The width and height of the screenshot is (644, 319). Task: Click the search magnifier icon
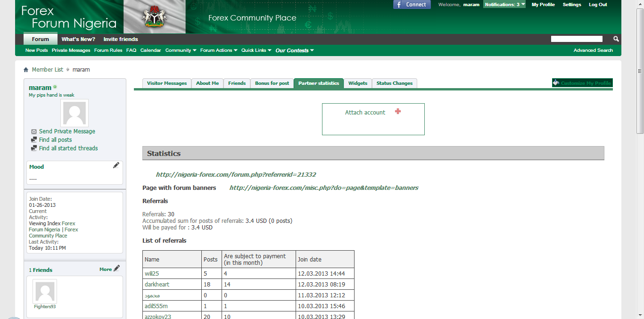pyautogui.click(x=616, y=39)
